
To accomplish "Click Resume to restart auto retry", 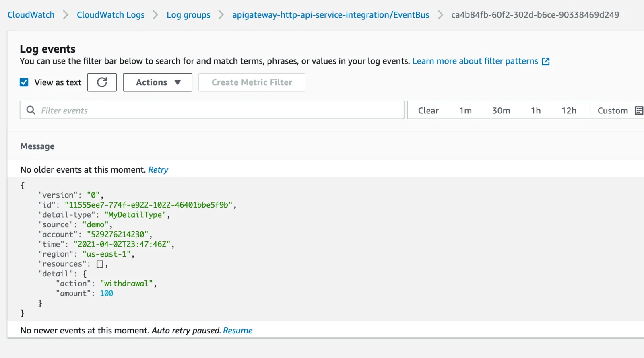I will pyautogui.click(x=237, y=331).
